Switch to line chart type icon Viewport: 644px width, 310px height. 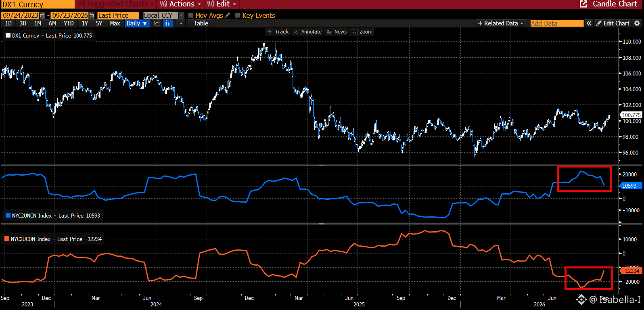157,23
